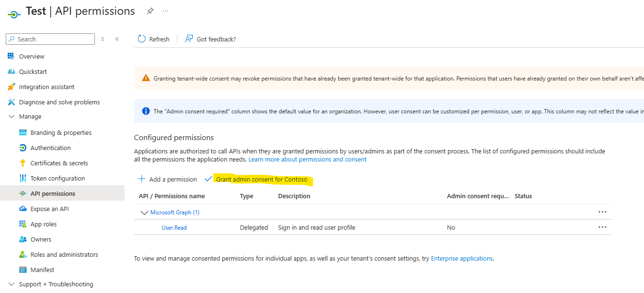Clear the sidebar search with the X icon
The width and height of the screenshot is (644, 293).
pyautogui.click(x=103, y=39)
